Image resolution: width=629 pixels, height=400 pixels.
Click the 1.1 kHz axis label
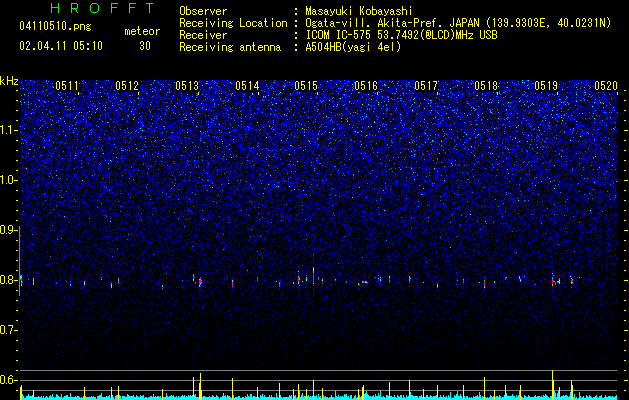click(9, 130)
